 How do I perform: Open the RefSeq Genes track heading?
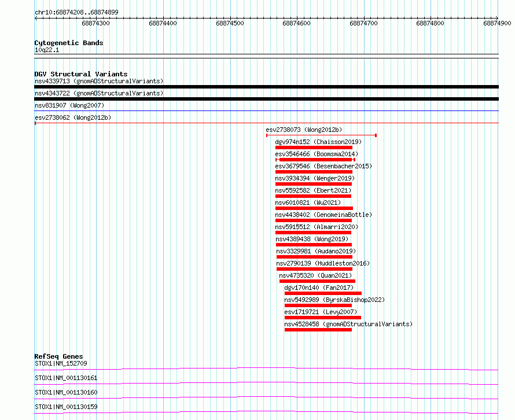coord(59,356)
